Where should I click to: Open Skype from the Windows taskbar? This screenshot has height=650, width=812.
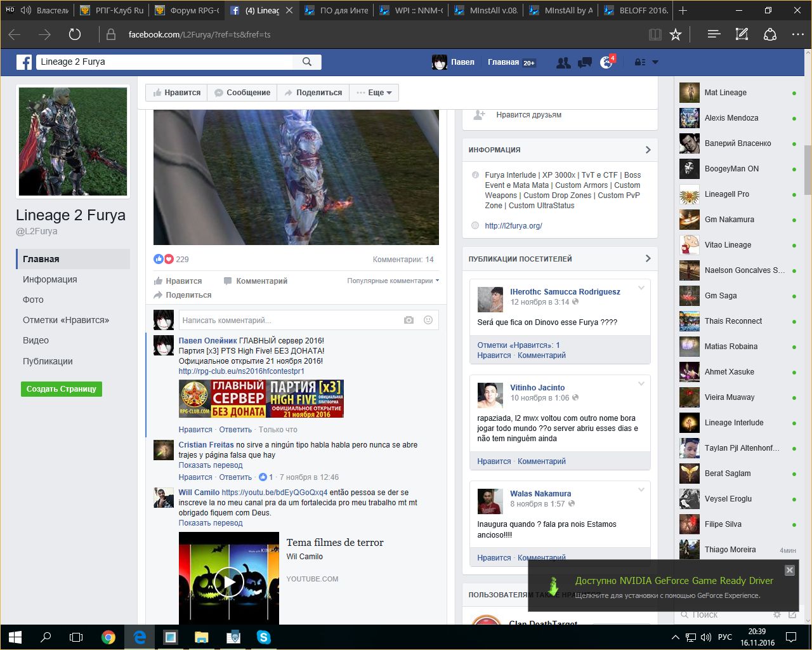(263, 637)
